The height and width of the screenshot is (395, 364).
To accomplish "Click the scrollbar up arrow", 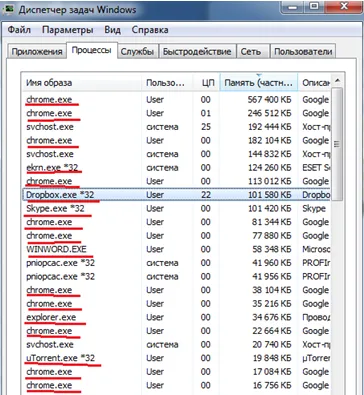I will (338, 81).
